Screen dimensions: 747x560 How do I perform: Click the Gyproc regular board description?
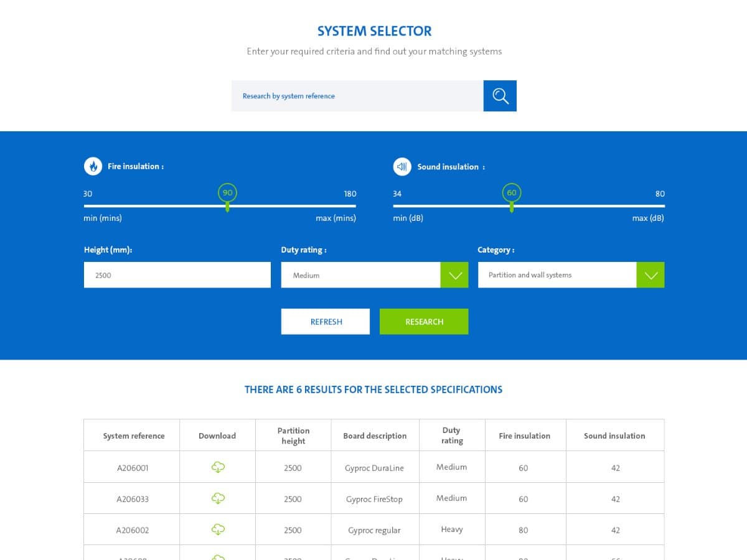(375, 530)
